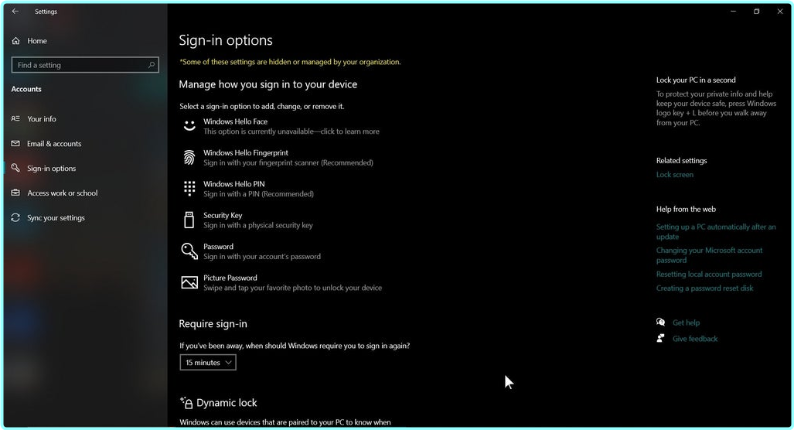The width and height of the screenshot is (794, 430).
Task: Click the 'Accounts' sidebar heading
Action: [x=26, y=89]
